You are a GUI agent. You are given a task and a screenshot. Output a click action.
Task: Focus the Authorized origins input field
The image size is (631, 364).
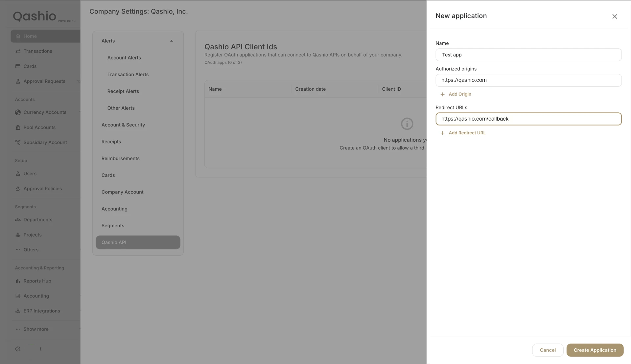528,80
